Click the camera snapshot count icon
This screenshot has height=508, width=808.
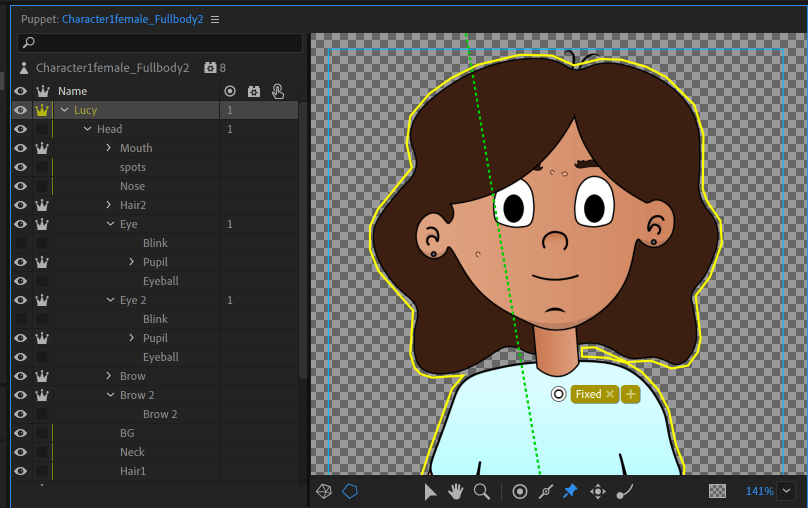[210, 67]
